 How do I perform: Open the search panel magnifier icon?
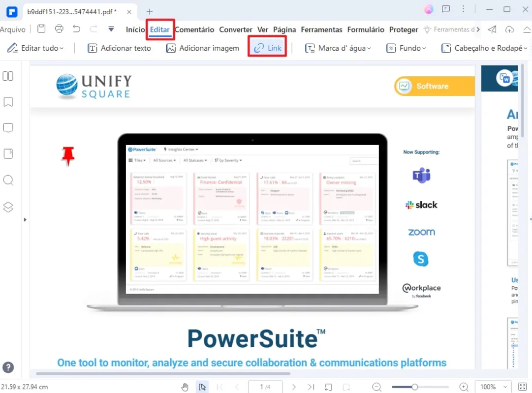(x=8, y=180)
